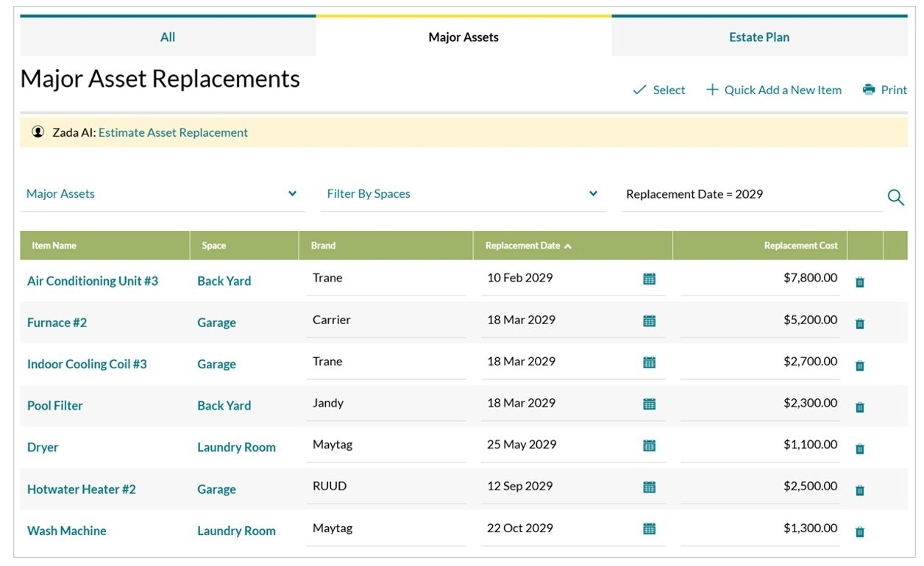Delete the Furnace #2 row via trash icon

859,323
